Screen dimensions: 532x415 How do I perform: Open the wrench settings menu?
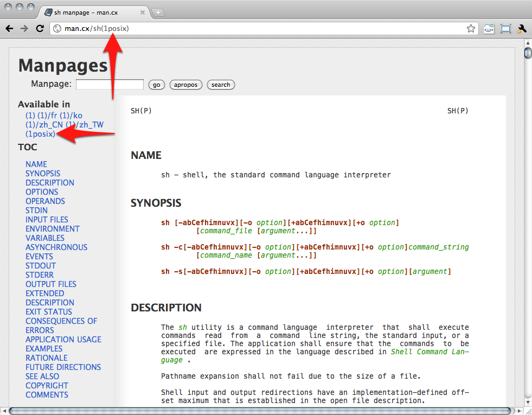(522, 29)
